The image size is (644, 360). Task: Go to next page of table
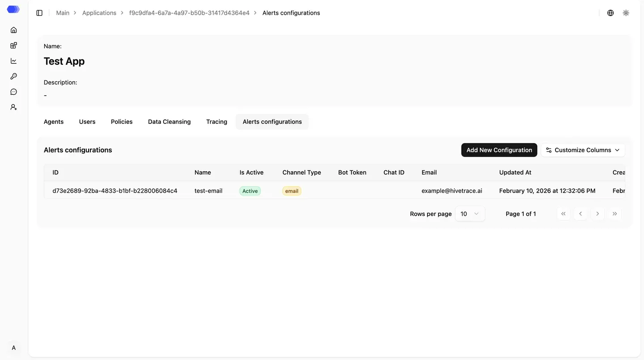click(x=597, y=214)
